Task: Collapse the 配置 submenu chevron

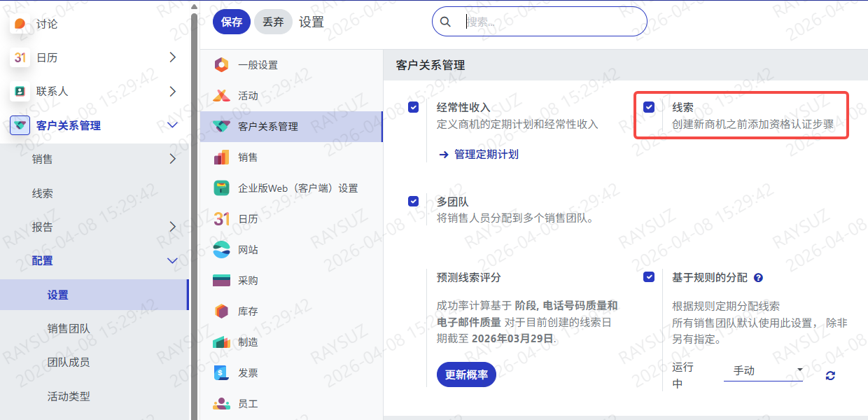Action: [x=173, y=260]
